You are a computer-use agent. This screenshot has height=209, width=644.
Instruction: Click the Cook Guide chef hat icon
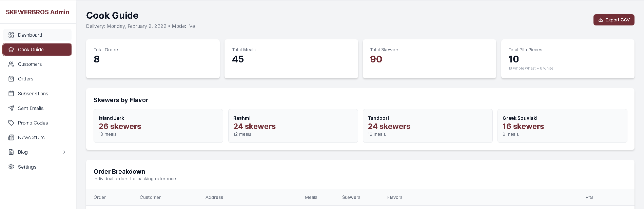(x=11, y=50)
